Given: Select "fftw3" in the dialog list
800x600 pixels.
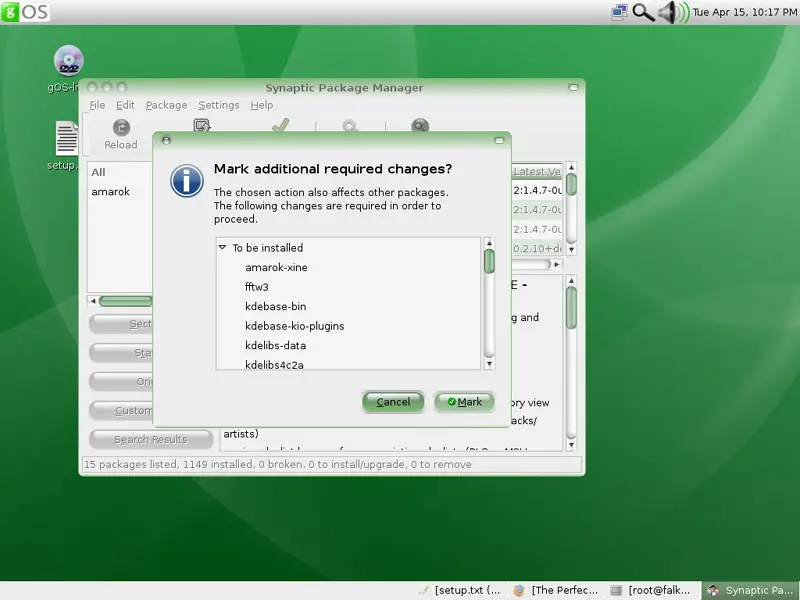Looking at the screenshot, I should point(257,287).
